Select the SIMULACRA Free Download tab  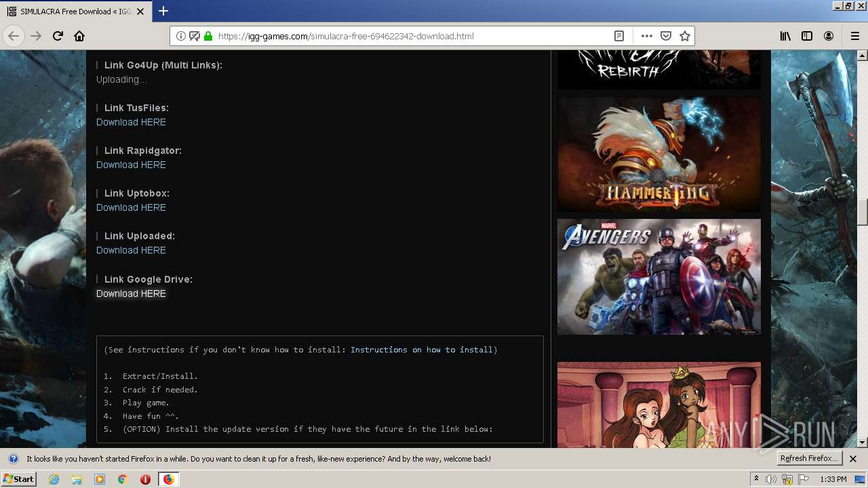click(x=75, y=12)
